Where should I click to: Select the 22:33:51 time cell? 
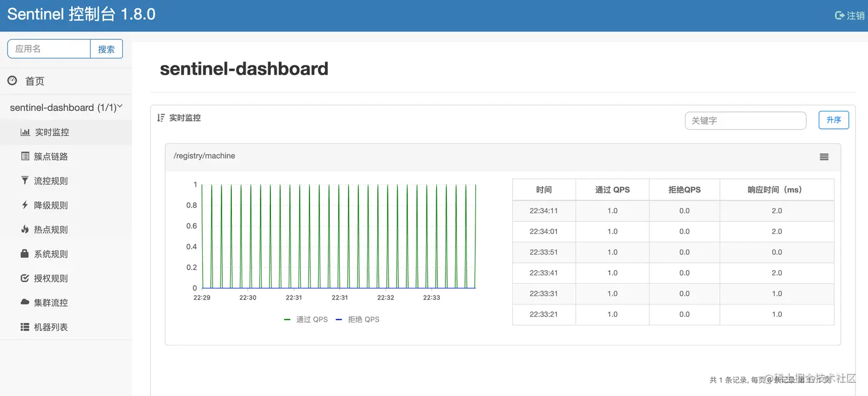pos(544,252)
